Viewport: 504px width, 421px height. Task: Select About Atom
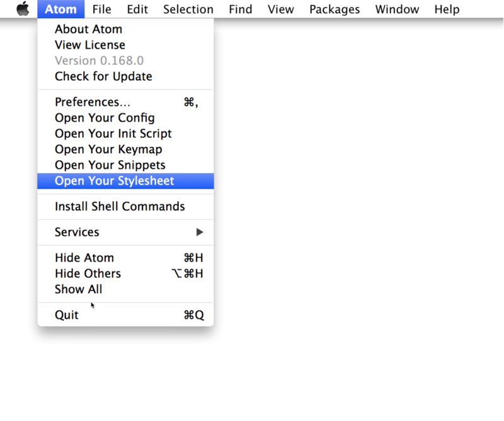pyautogui.click(x=88, y=29)
